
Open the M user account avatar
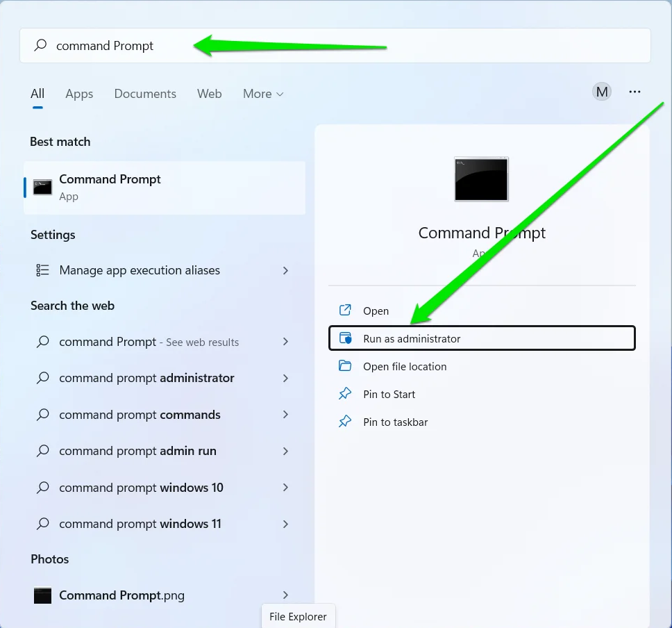602,92
